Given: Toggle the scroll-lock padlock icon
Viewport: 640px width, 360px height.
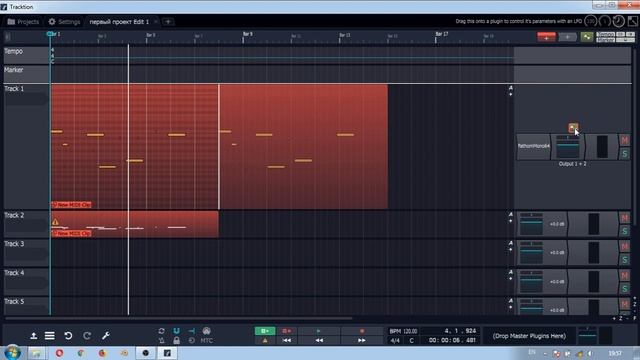Looking at the screenshot, I should [x=176, y=340].
